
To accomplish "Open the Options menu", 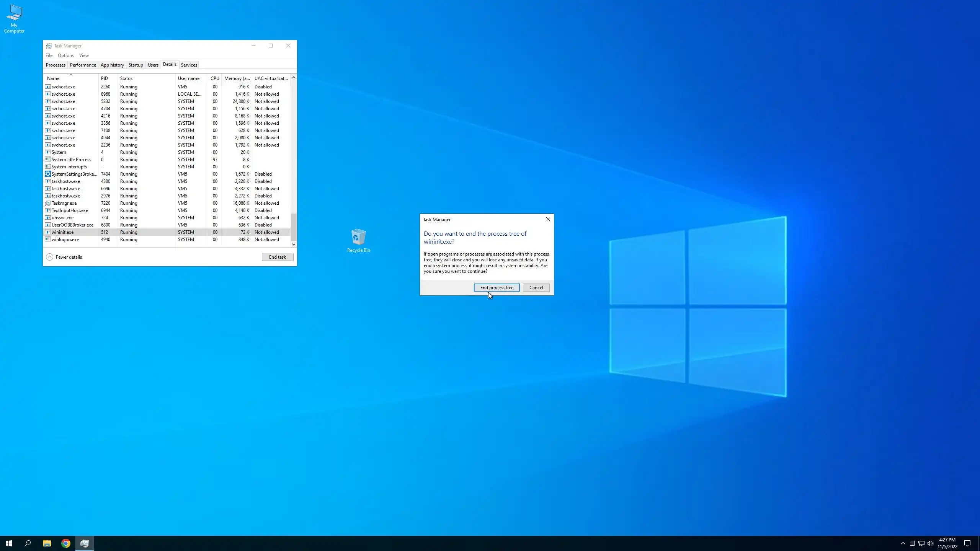I will [65, 55].
